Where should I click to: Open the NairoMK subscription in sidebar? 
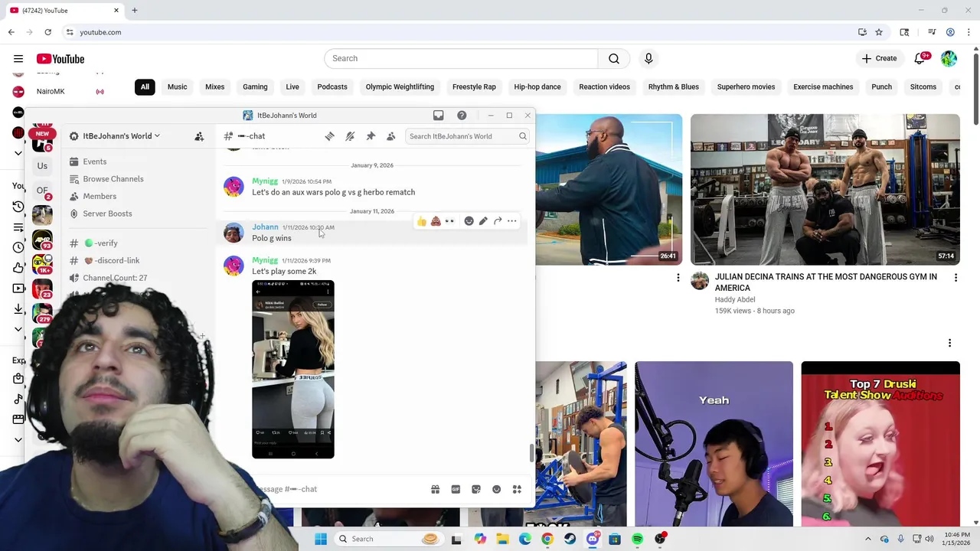pos(51,92)
